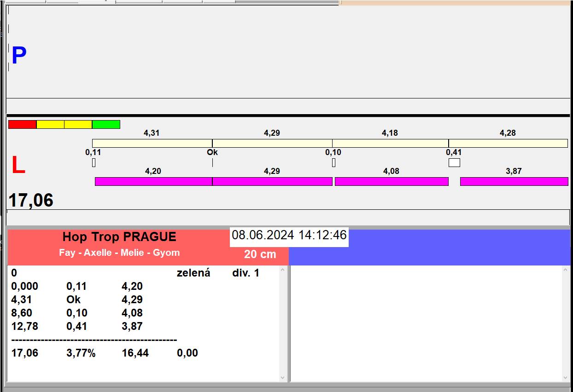Viewport: 573px width, 392px height.
Task: Click the 20 cm jump height label
Action: point(260,254)
